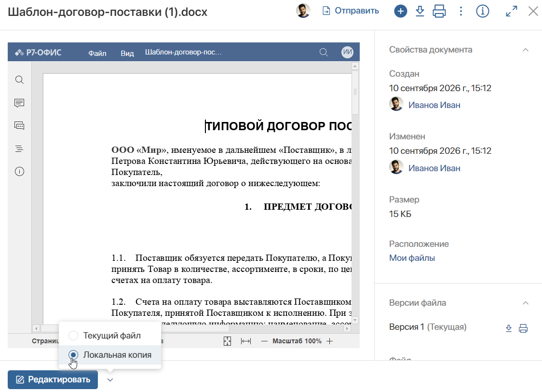Collapse the Версии файла section

tap(526, 303)
